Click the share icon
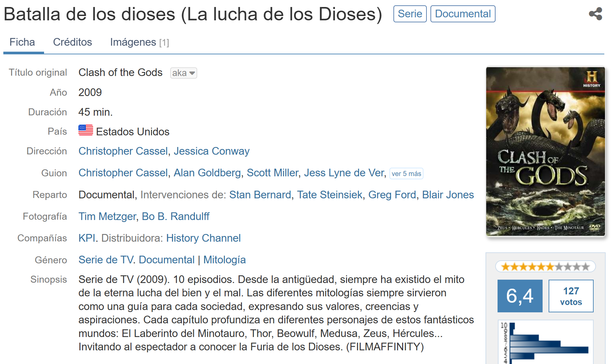This screenshot has height=364, width=611. (595, 14)
